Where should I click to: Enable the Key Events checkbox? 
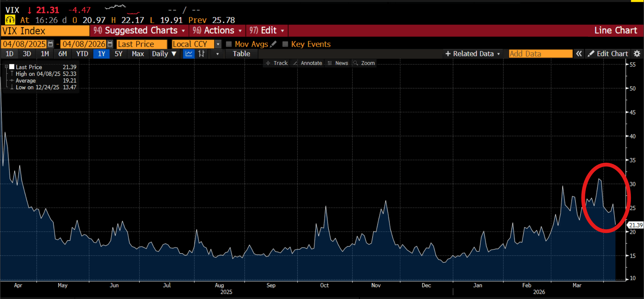click(x=285, y=44)
